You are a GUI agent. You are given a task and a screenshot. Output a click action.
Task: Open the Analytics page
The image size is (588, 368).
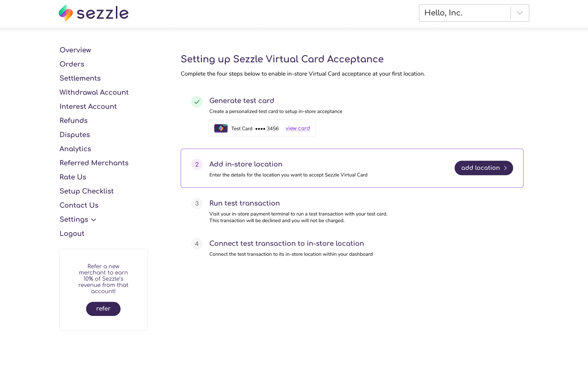(x=75, y=149)
